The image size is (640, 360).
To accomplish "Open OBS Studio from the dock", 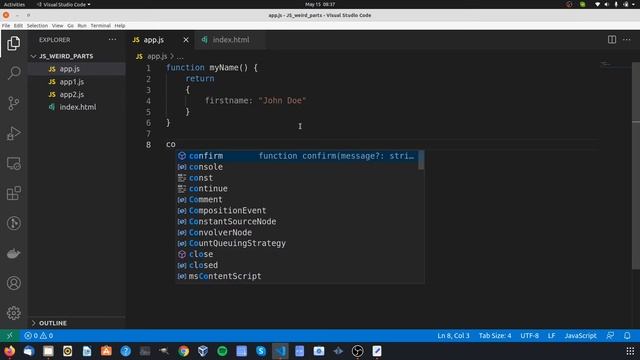I will pyautogui.click(x=358, y=351).
